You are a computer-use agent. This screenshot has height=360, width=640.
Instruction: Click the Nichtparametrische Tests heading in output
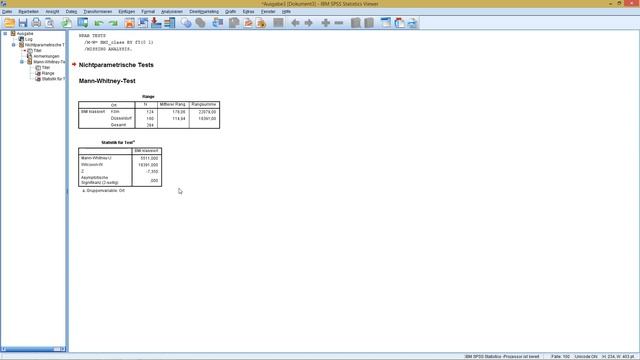click(x=116, y=65)
